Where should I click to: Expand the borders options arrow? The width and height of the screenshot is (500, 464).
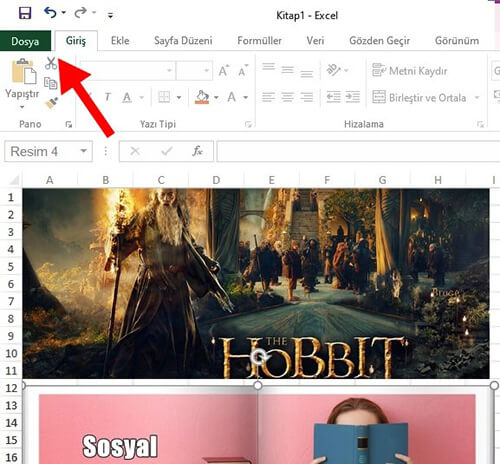[x=179, y=97]
